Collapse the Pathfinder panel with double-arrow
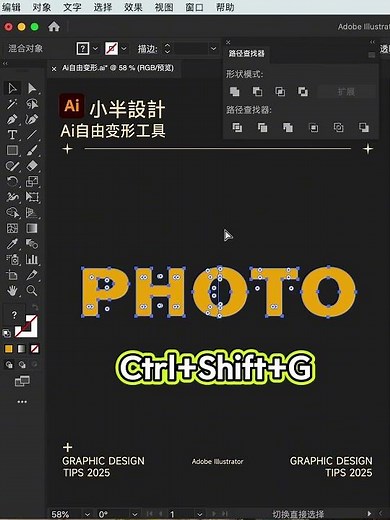 point(372,42)
